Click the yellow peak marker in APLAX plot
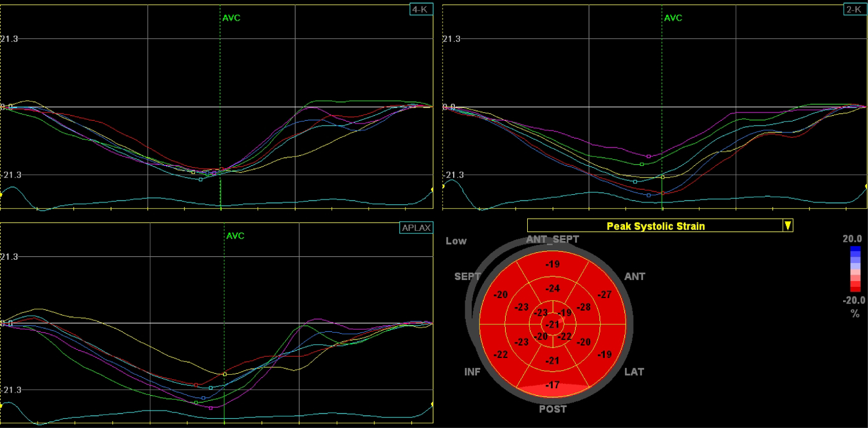Viewport: 868px width, 428px height. point(225,374)
